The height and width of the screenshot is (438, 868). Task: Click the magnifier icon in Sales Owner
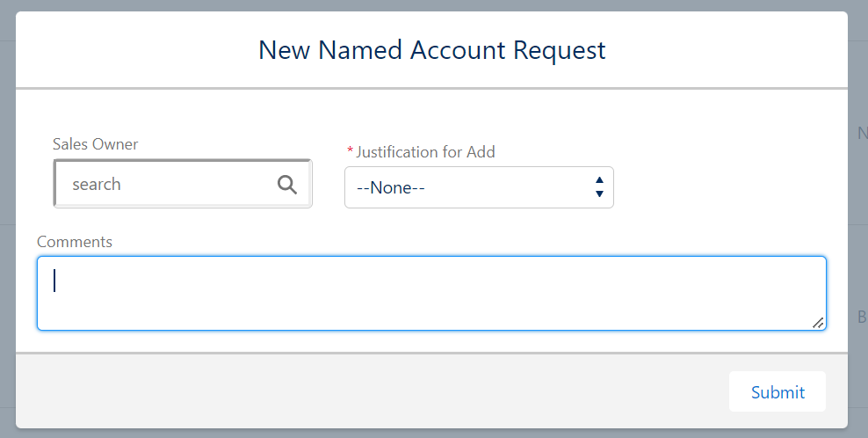point(287,184)
